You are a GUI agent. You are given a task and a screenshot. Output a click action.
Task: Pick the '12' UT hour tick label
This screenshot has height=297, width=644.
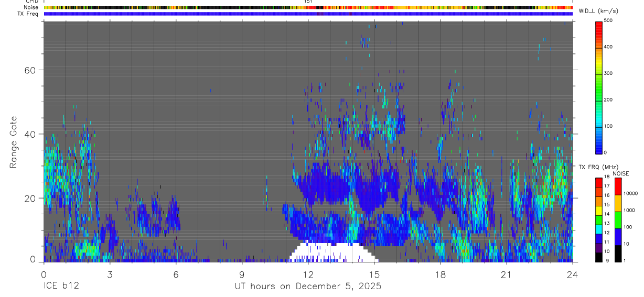[x=308, y=274]
